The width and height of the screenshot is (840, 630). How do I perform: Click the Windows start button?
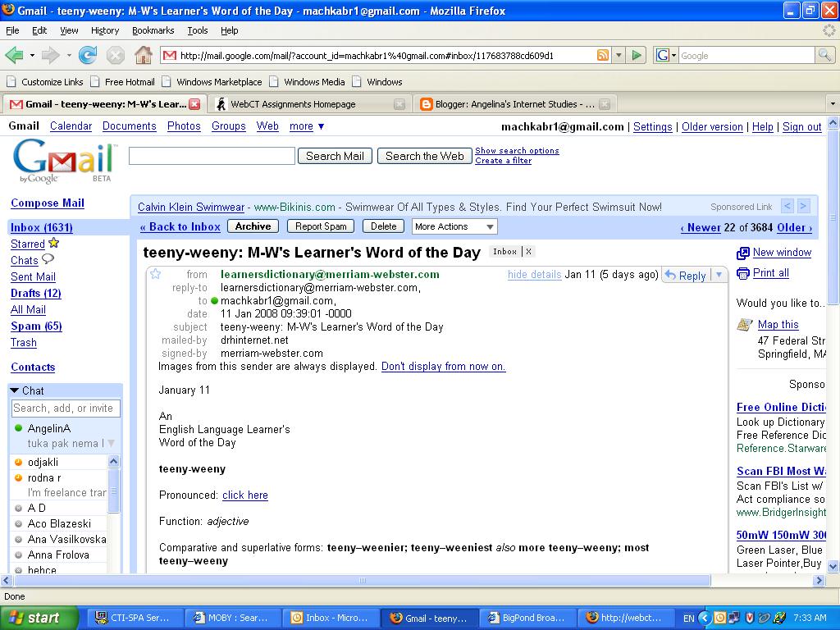pyautogui.click(x=39, y=618)
